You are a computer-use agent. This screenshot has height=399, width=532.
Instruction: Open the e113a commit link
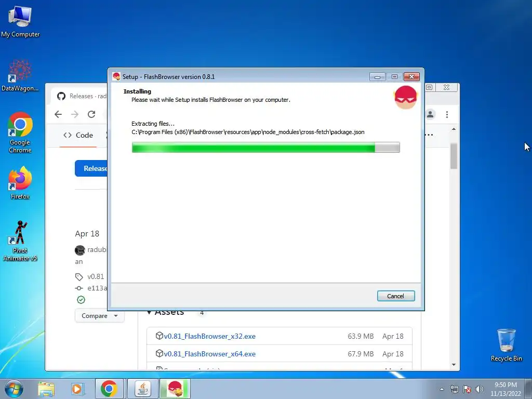pyautogui.click(x=97, y=288)
